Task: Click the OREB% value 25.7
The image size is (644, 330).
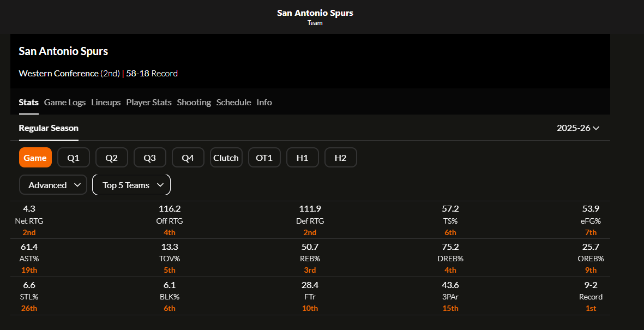Action: coord(591,247)
